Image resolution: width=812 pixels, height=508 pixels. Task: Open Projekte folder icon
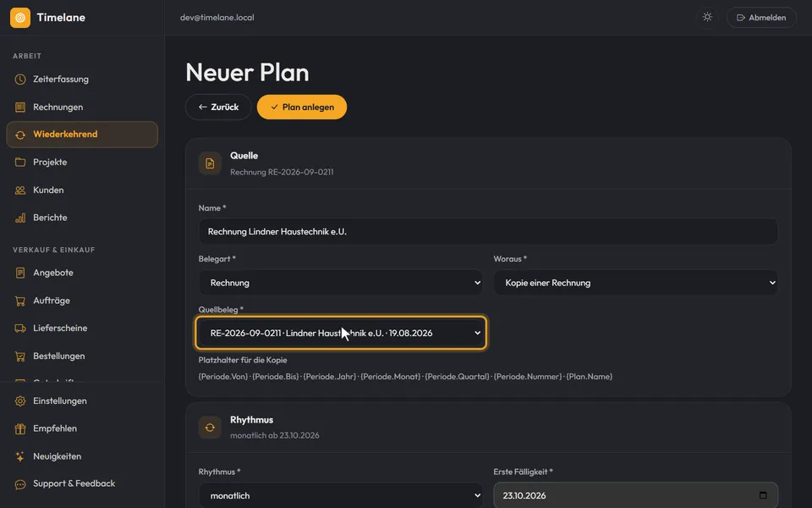coord(20,163)
